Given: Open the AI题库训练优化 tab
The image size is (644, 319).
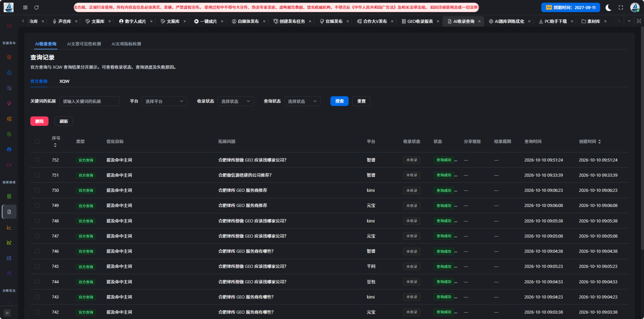Looking at the screenshot, I should pos(509,21).
